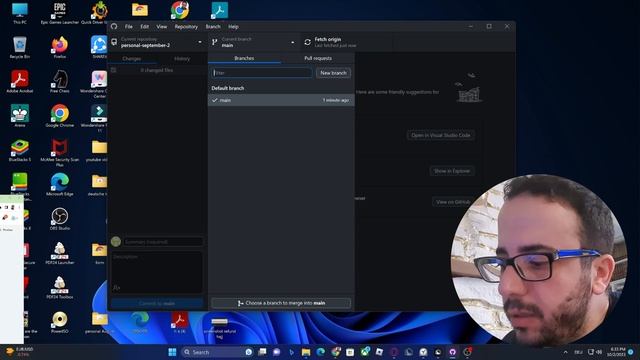Image resolution: width=640 pixels, height=360 pixels.
Task: Open the Edit menu
Action: (144, 27)
